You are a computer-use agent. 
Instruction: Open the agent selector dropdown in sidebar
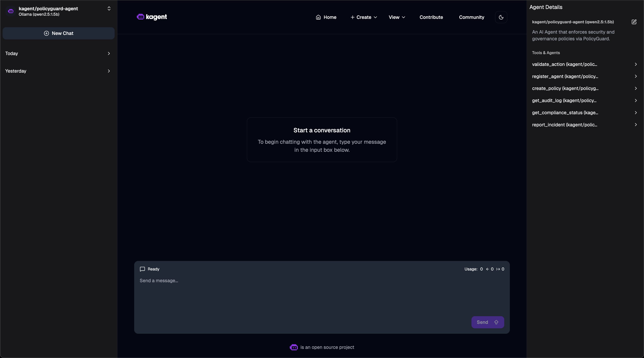point(109,9)
